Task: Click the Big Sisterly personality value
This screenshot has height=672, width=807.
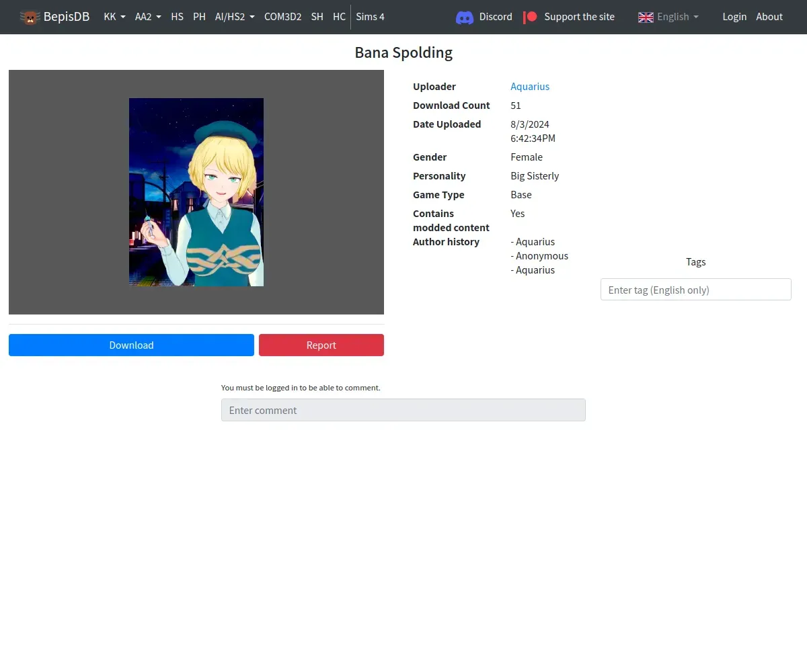Action: tap(535, 175)
